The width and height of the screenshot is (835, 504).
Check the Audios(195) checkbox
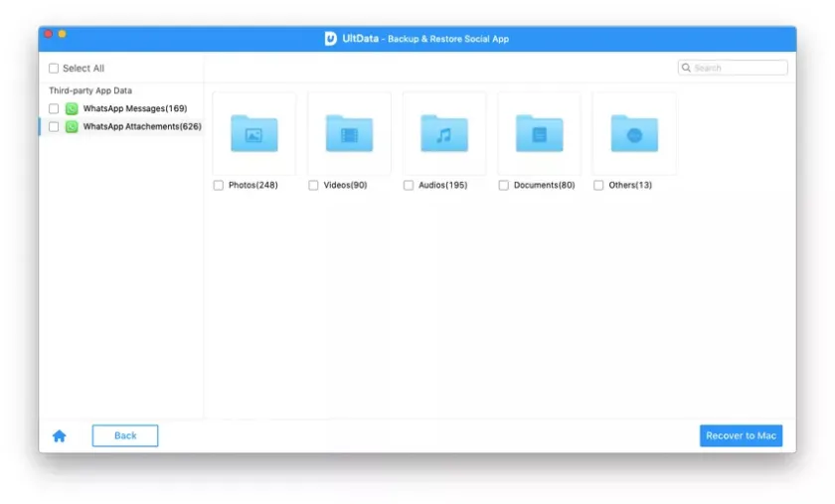point(409,185)
